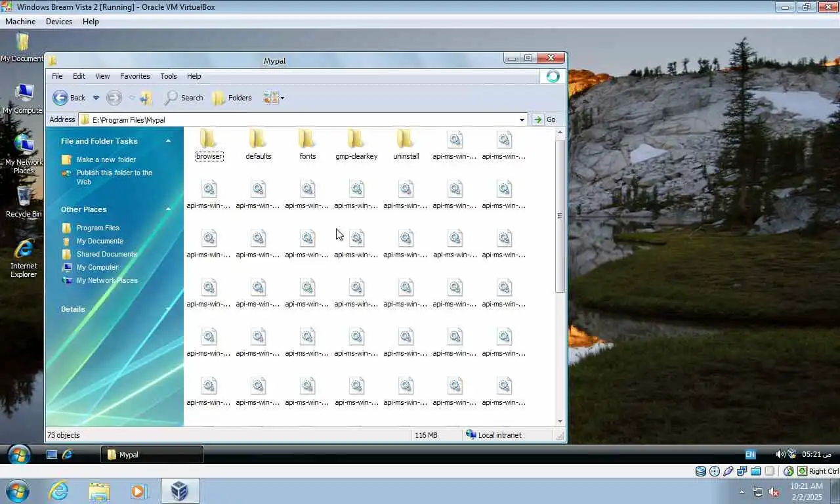The height and width of the screenshot is (504, 840).
Task: Select Internet Explorer desktop shortcut
Action: pyautogui.click(x=24, y=259)
